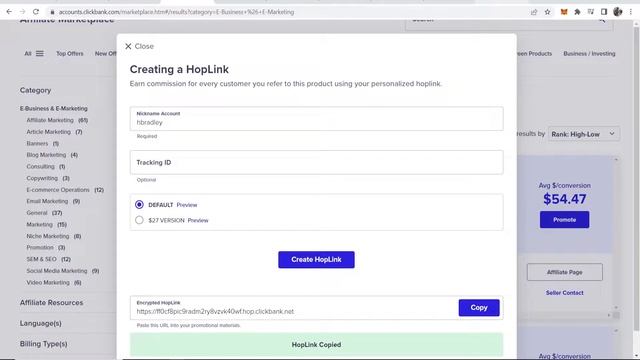Open the MetaMask fox extension
This screenshot has height=360, width=640.
coord(564,12)
